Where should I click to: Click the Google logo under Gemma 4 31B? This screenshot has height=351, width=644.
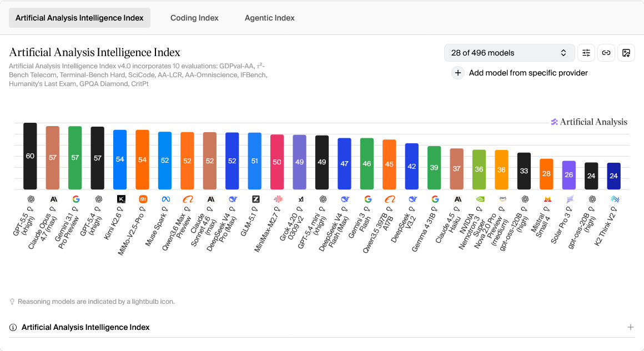(435, 199)
